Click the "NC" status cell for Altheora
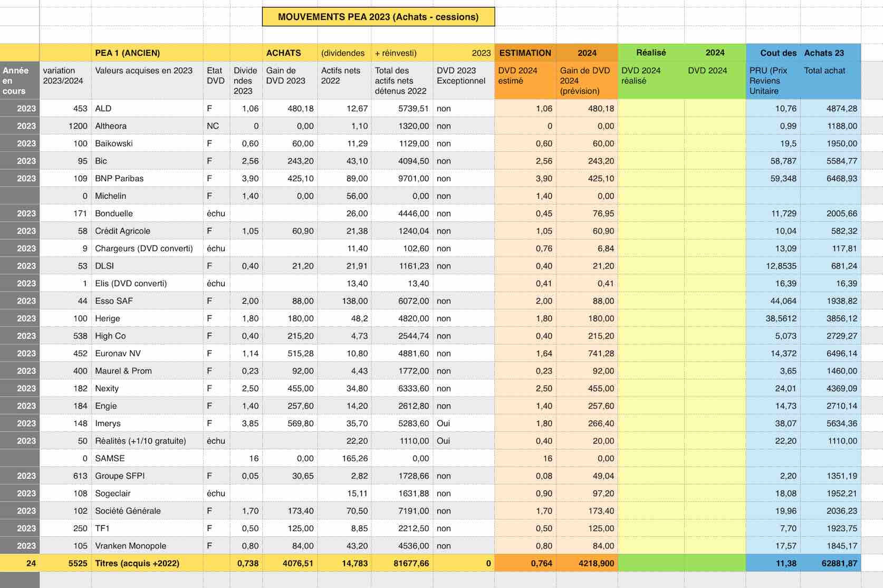883x588 pixels. pyautogui.click(x=216, y=126)
